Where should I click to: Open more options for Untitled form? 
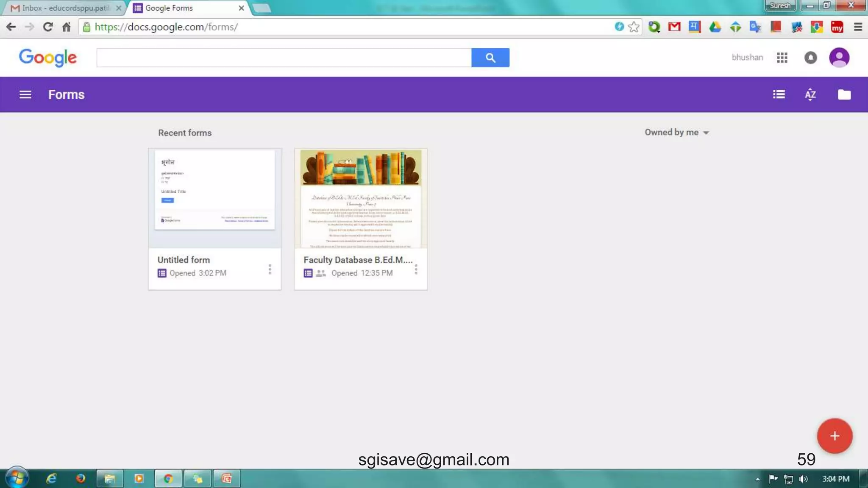pos(270,269)
